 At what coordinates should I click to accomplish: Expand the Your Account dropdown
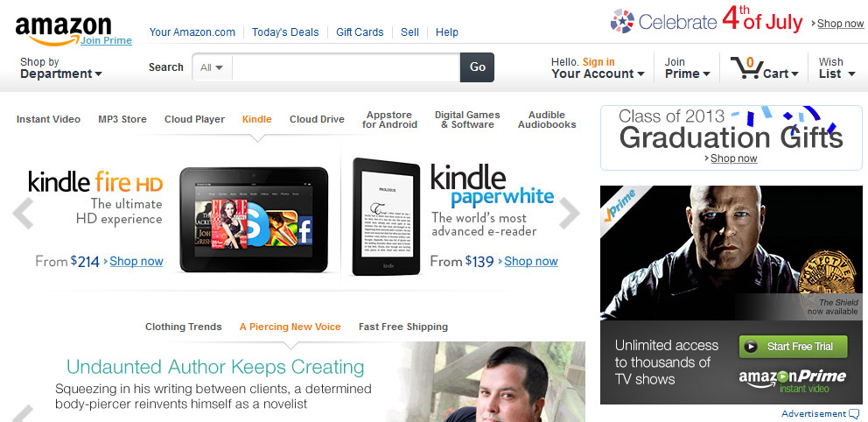point(598,68)
